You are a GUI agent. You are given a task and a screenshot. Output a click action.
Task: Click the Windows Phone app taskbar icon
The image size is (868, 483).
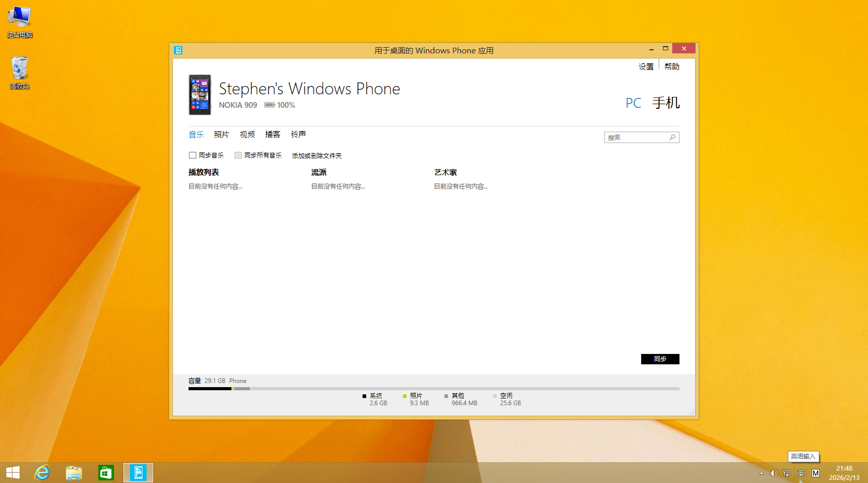[138, 473]
